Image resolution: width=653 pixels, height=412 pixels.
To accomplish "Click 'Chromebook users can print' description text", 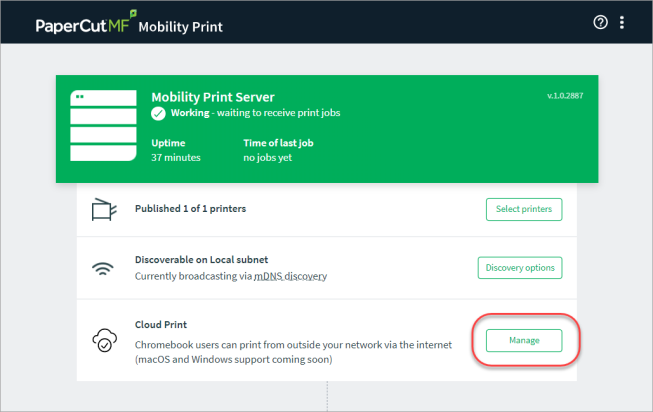I will [293, 345].
